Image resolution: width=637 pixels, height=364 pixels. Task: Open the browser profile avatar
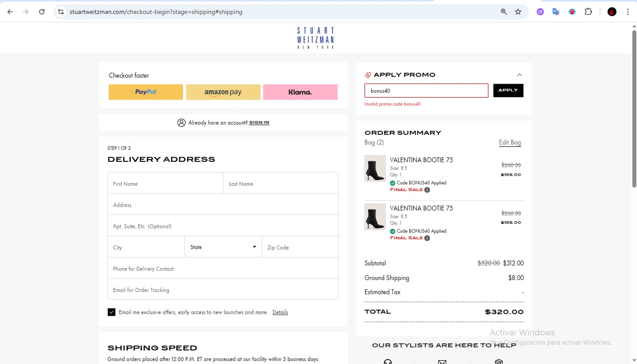[612, 12]
